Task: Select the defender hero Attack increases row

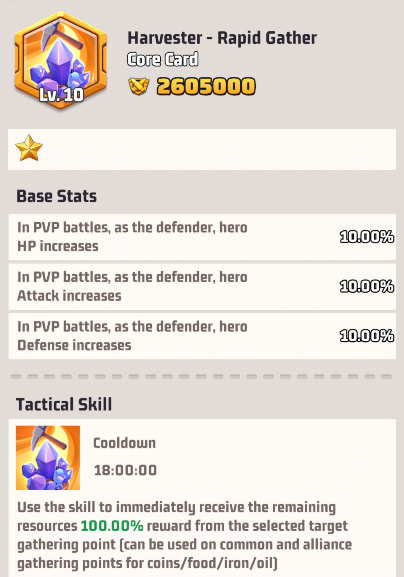Action: (x=202, y=286)
